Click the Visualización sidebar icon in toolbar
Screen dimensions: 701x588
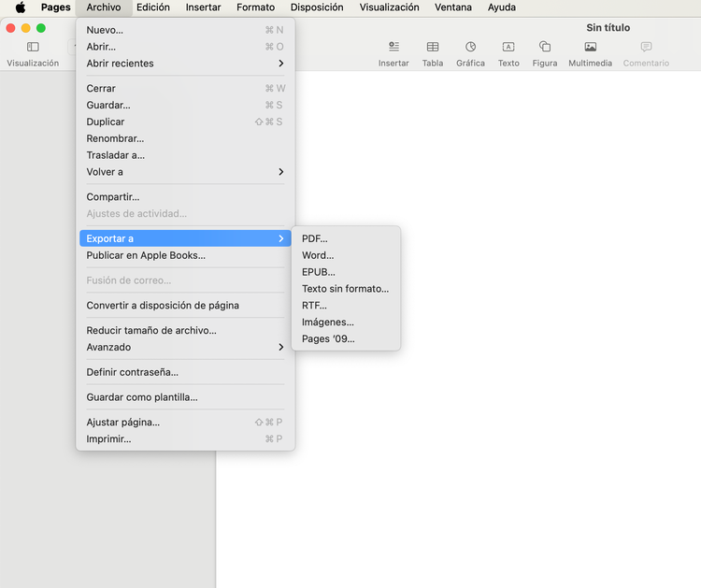[x=33, y=47]
